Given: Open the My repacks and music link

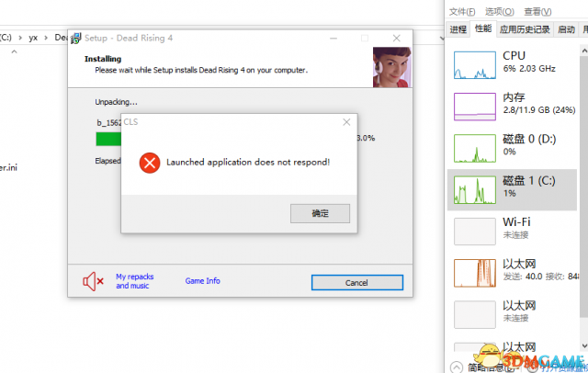Looking at the screenshot, I should tap(135, 281).
